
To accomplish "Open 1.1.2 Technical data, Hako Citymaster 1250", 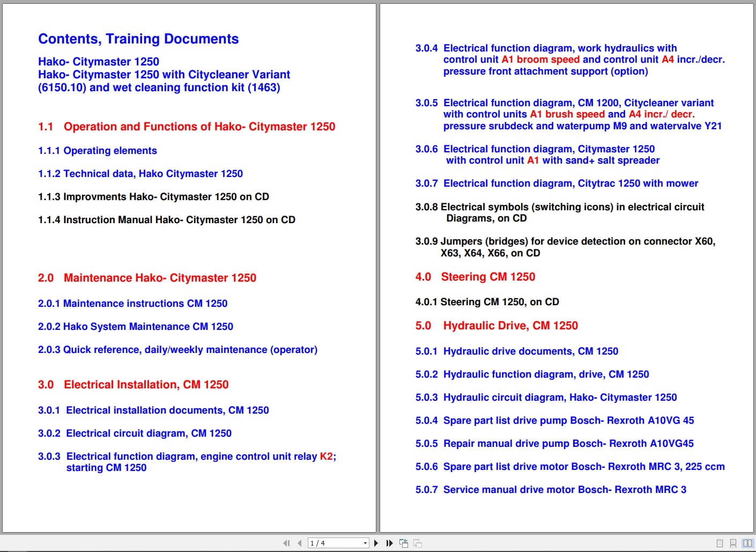I will (140, 174).
